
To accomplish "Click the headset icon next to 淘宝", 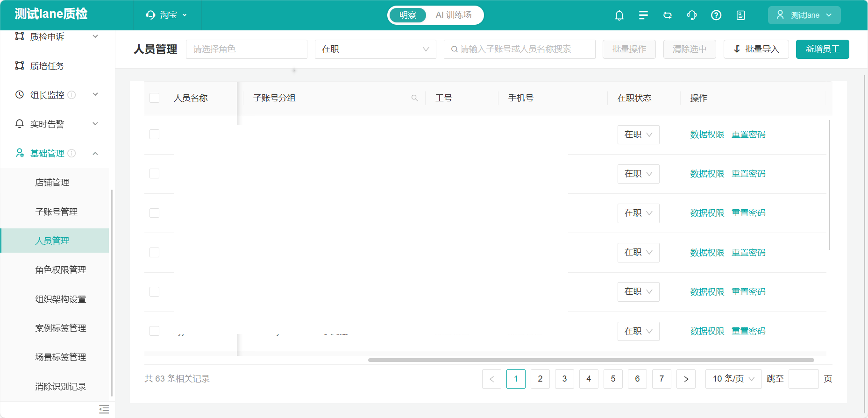I will 150,15.
